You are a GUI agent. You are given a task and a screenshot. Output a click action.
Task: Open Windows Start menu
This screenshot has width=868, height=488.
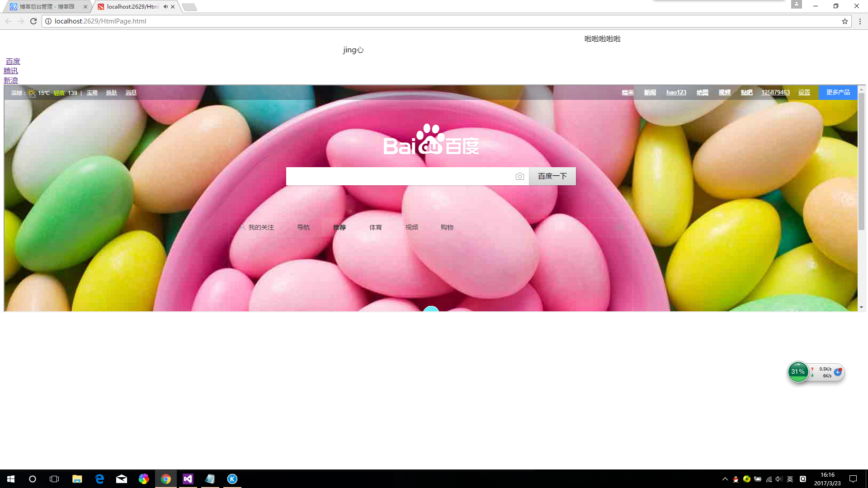coord(11,479)
